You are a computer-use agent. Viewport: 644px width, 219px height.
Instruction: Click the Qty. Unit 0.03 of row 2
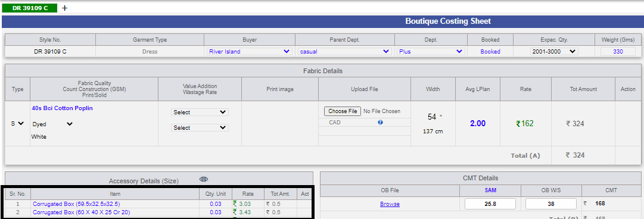click(215, 212)
